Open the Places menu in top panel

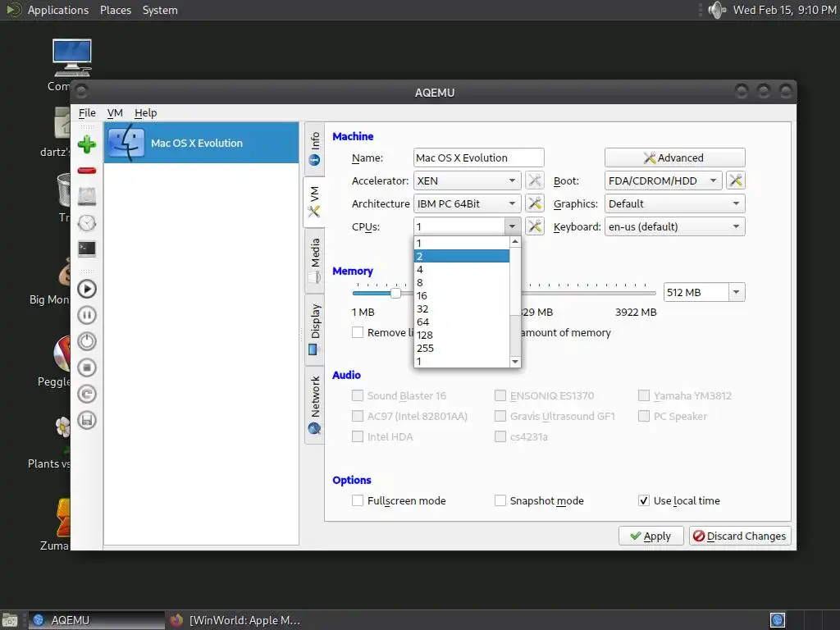(x=115, y=10)
